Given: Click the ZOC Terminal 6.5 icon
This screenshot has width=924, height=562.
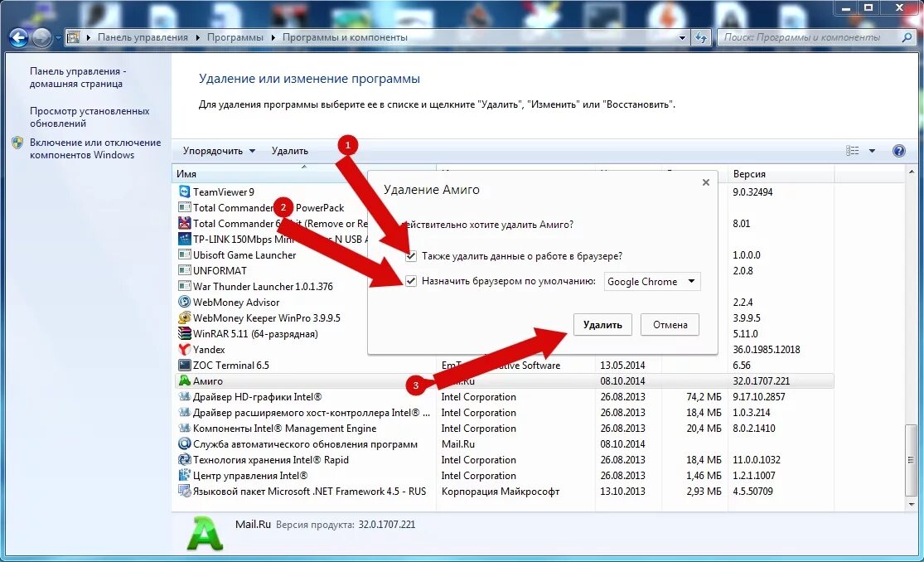Looking at the screenshot, I should (x=185, y=365).
